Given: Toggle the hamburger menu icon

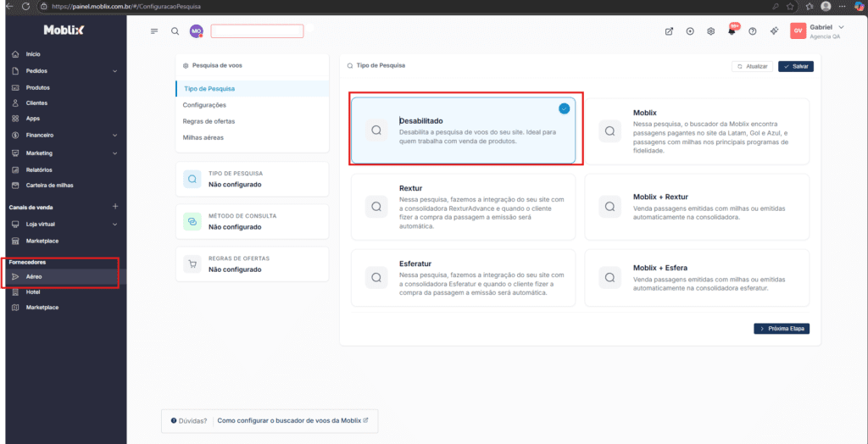Looking at the screenshot, I should click(x=154, y=31).
